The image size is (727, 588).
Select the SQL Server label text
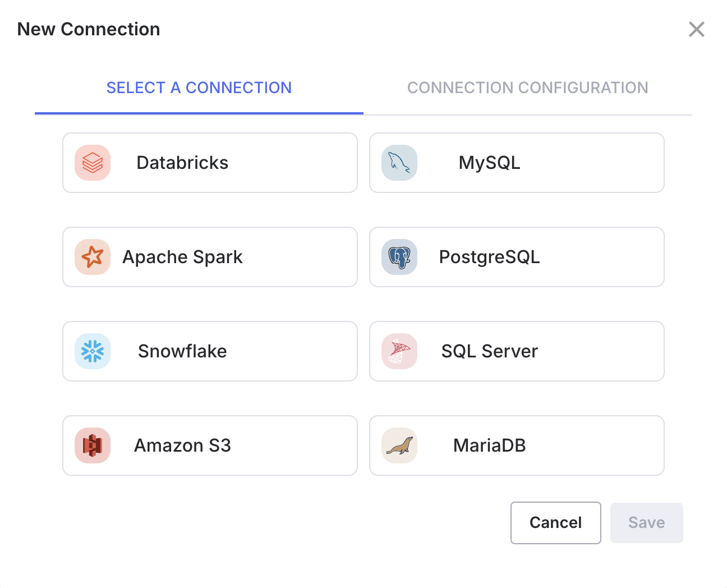490,351
